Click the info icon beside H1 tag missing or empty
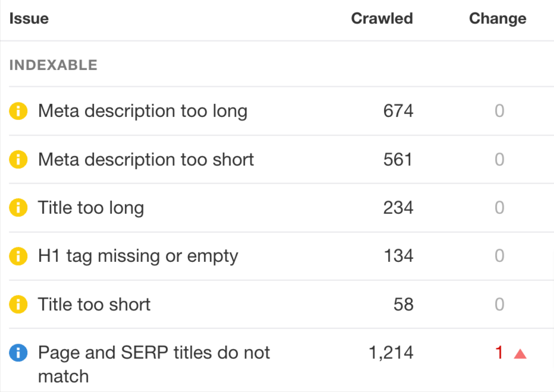 pos(18,255)
